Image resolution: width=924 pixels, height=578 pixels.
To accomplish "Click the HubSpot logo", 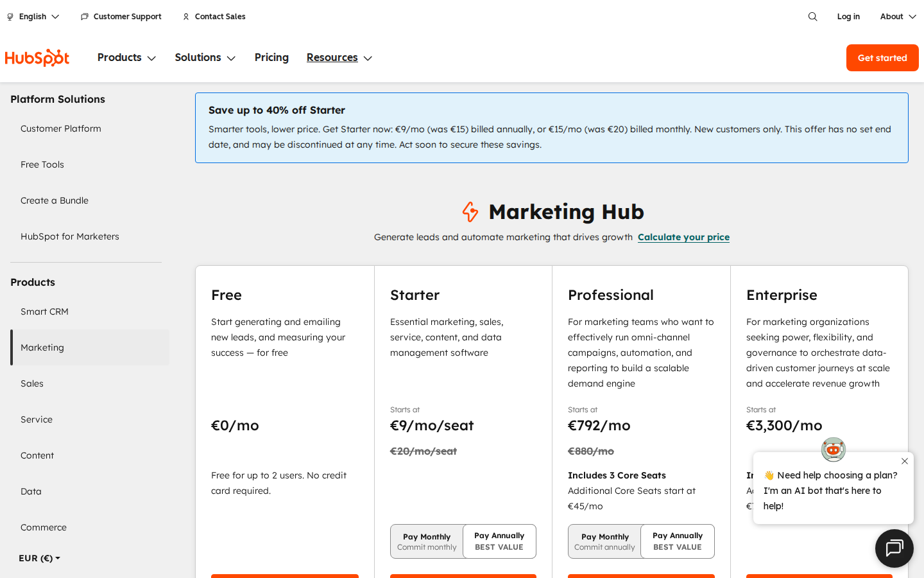I will [x=37, y=57].
